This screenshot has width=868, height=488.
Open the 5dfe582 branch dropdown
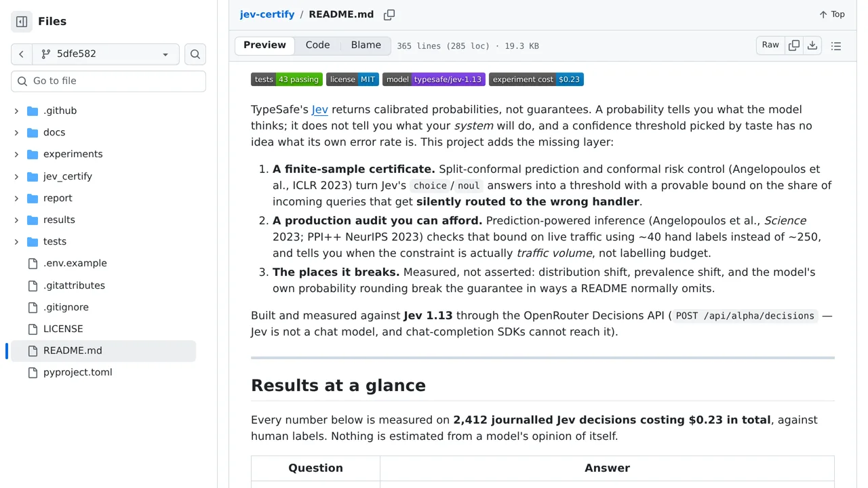pos(105,54)
